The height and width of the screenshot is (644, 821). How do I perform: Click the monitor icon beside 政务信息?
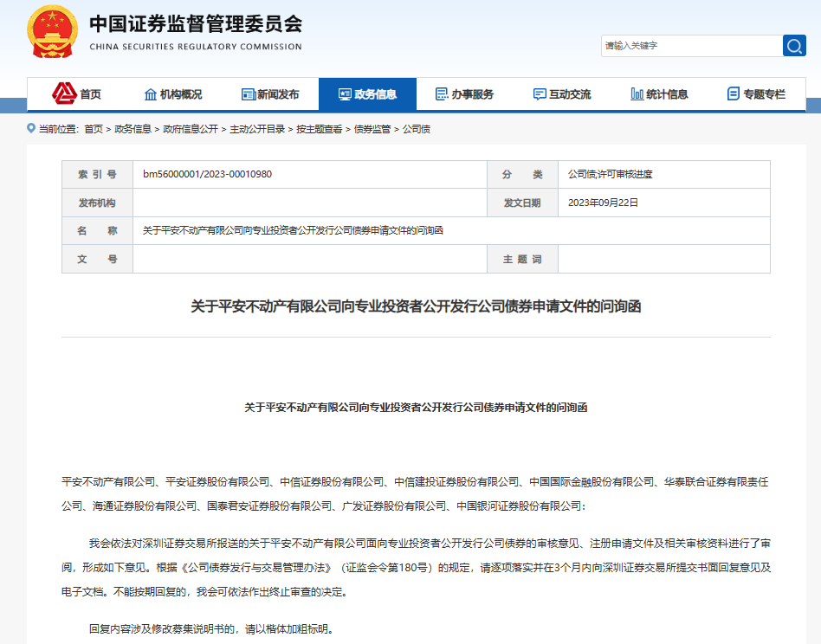click(345, 94)
